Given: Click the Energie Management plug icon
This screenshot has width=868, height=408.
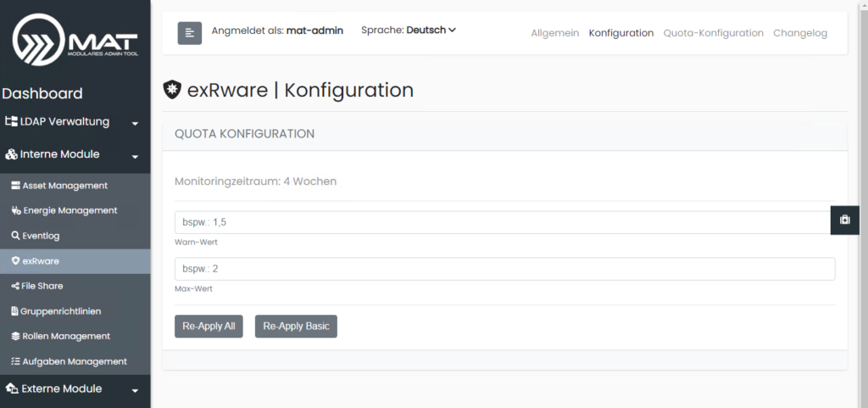Looking at the screenshot, I should coord(15,210).
